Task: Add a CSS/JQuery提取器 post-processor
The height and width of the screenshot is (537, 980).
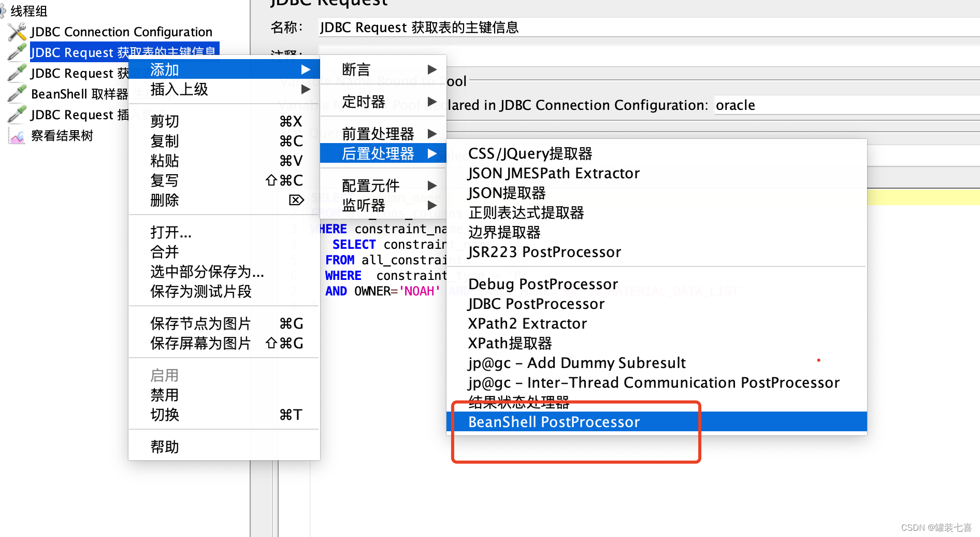Action: pyautogui.click(x=657, y=153)
